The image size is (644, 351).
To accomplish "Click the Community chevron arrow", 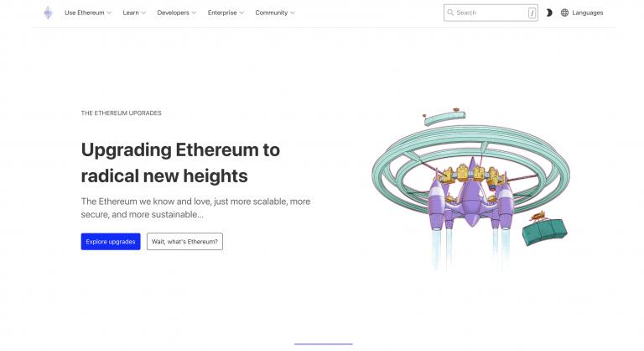I will (x=293, y=13).
